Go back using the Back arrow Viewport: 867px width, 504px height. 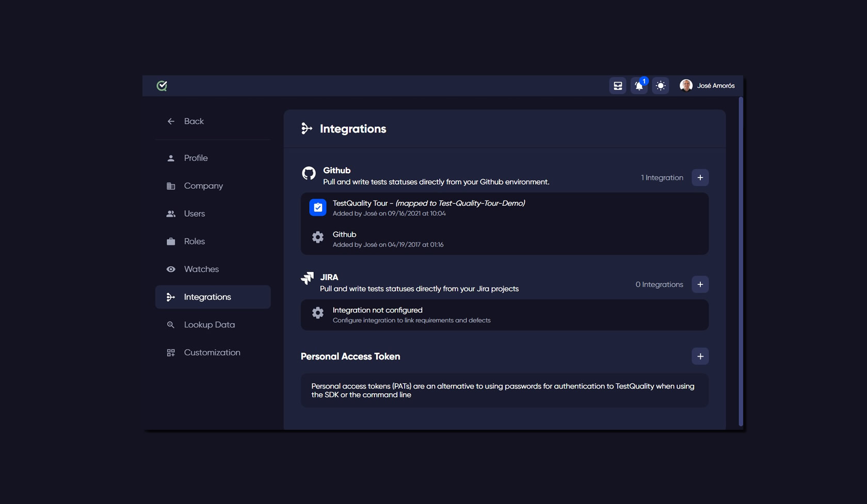(171, 121)
